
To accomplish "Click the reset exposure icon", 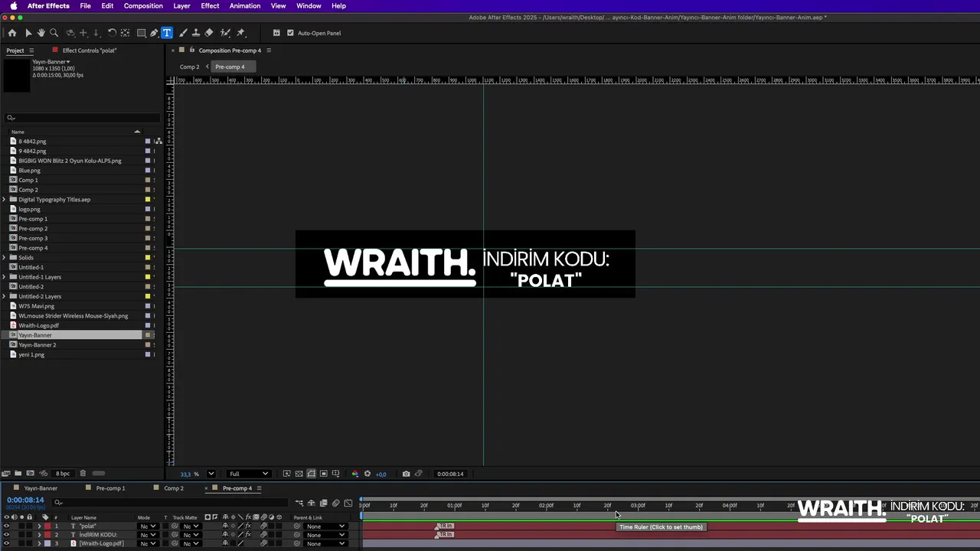I will [367, 474].
